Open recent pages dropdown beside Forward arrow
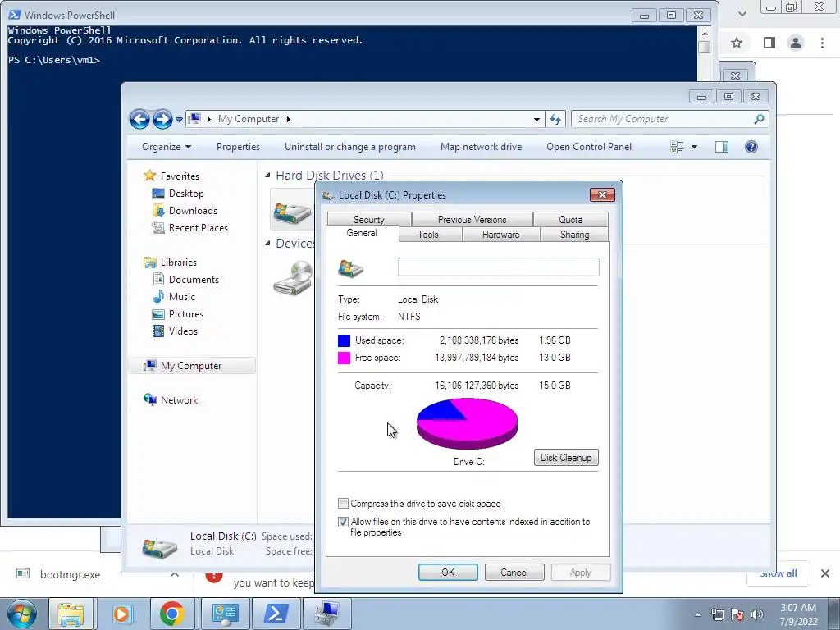The height and width of the screenshot is (630, 840). pyautogui.click(x=179, y=120)
